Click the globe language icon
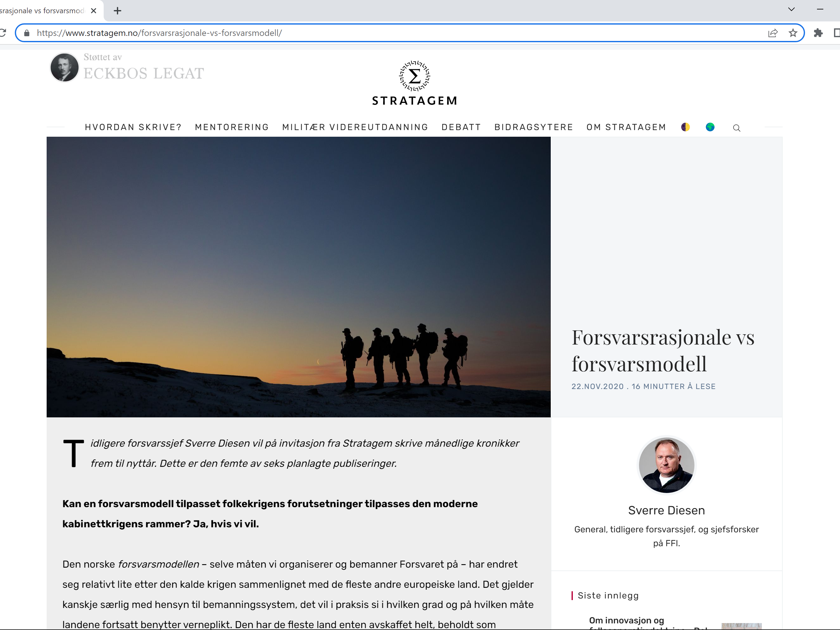 710,127
